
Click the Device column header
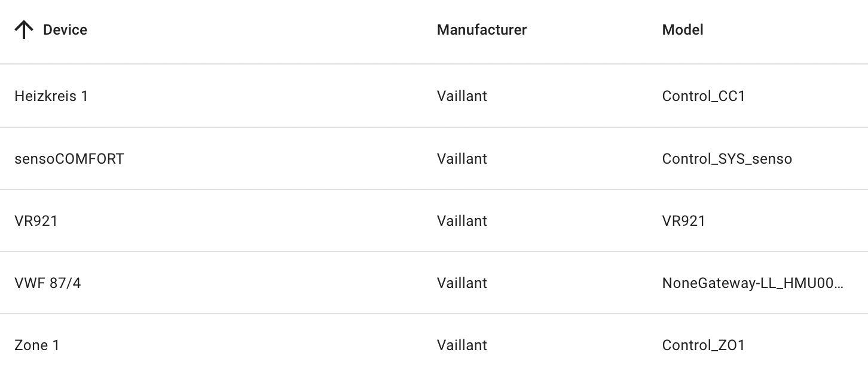(x=65, y=29)
